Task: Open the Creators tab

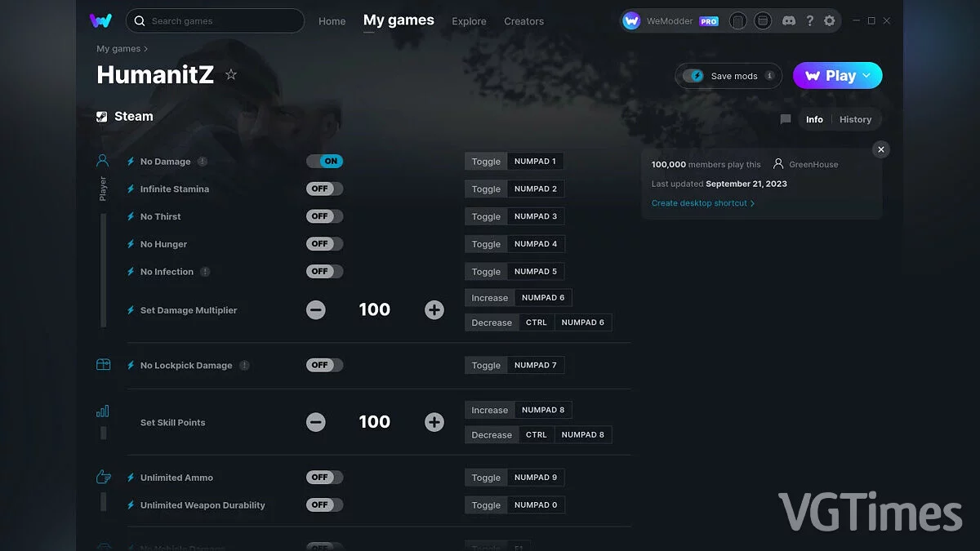Action: point(524,21)
